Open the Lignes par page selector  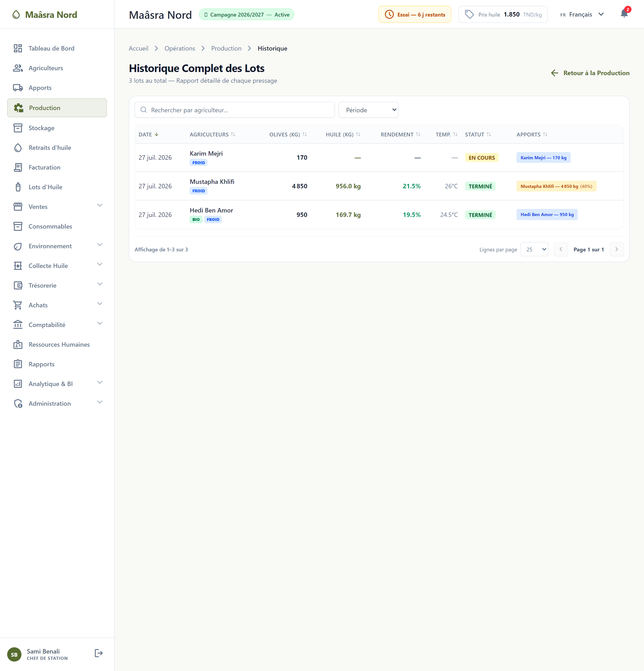coord(534,249)
